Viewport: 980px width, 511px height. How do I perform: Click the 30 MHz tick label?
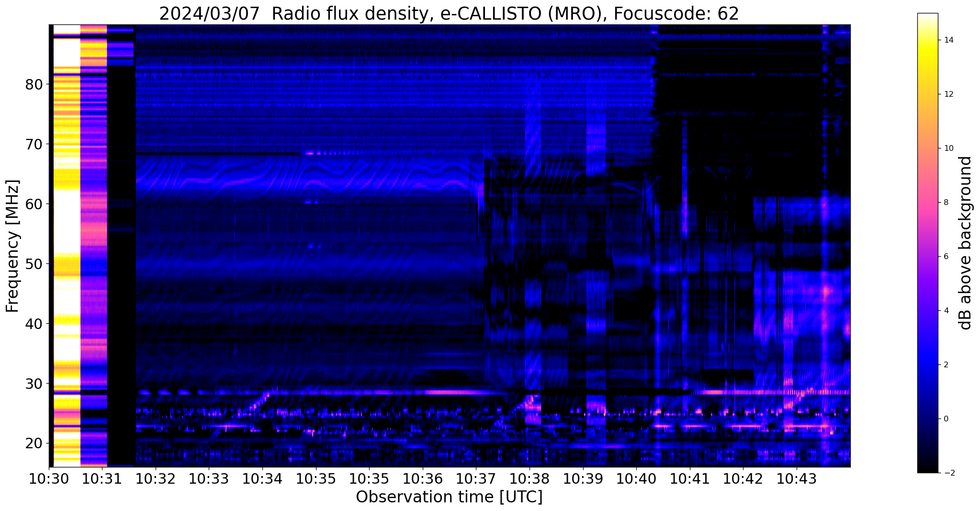coord(34,384)
